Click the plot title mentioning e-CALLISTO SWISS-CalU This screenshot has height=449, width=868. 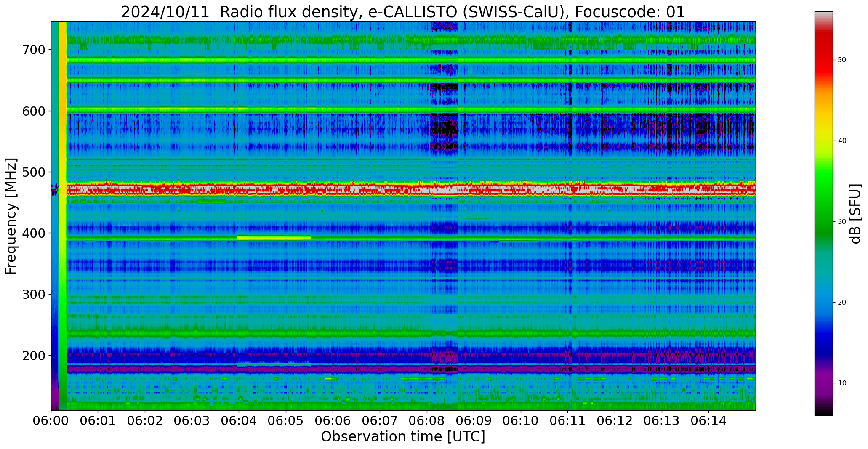click(x=403, y=12)
